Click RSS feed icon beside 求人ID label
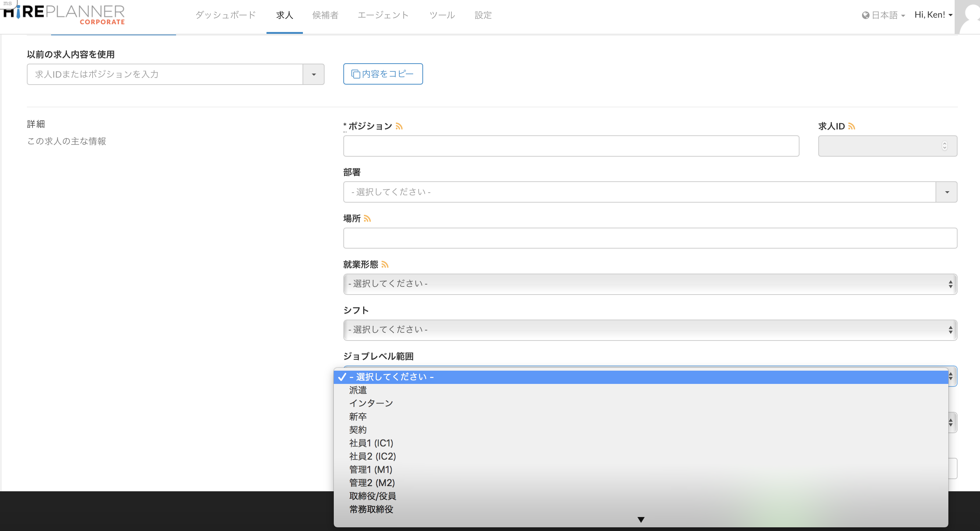 coord(852,126)
